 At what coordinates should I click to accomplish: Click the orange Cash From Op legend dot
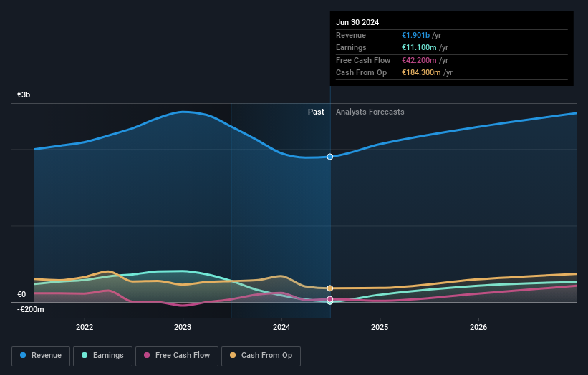pos(233,355)
